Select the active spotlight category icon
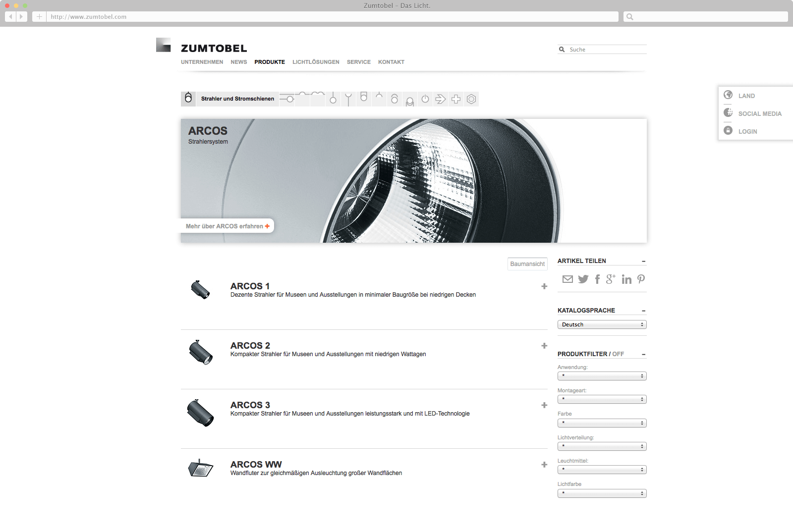Screen dimensions: 793x532 coord(188,99)
